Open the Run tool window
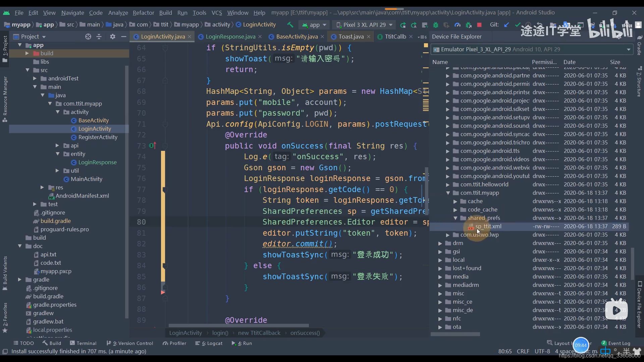The height and width of the screenshot is (362, 644). [x=241, y=343]
